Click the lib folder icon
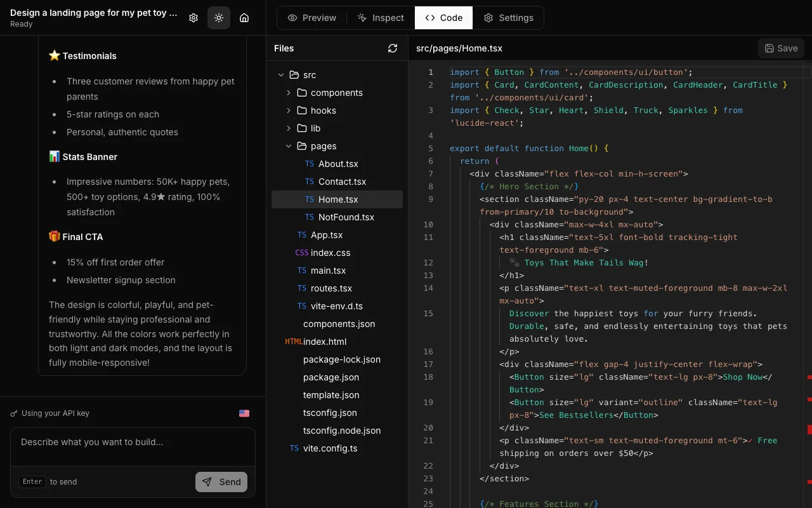812x508 pixels. [301, 128]
